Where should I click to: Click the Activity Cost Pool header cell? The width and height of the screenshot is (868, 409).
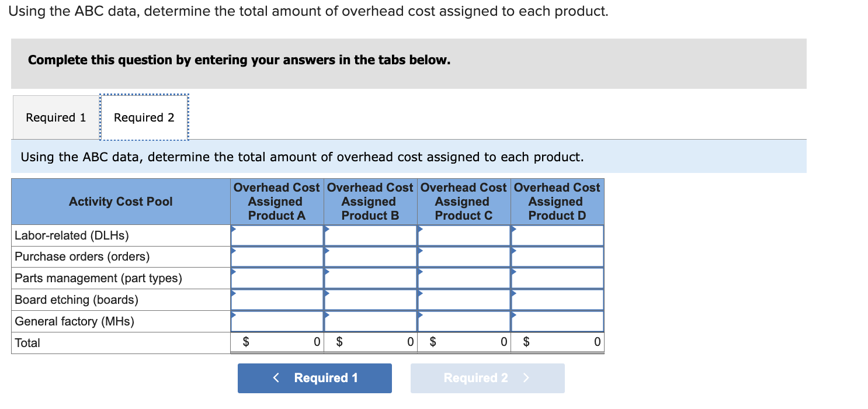coord(120,201)
